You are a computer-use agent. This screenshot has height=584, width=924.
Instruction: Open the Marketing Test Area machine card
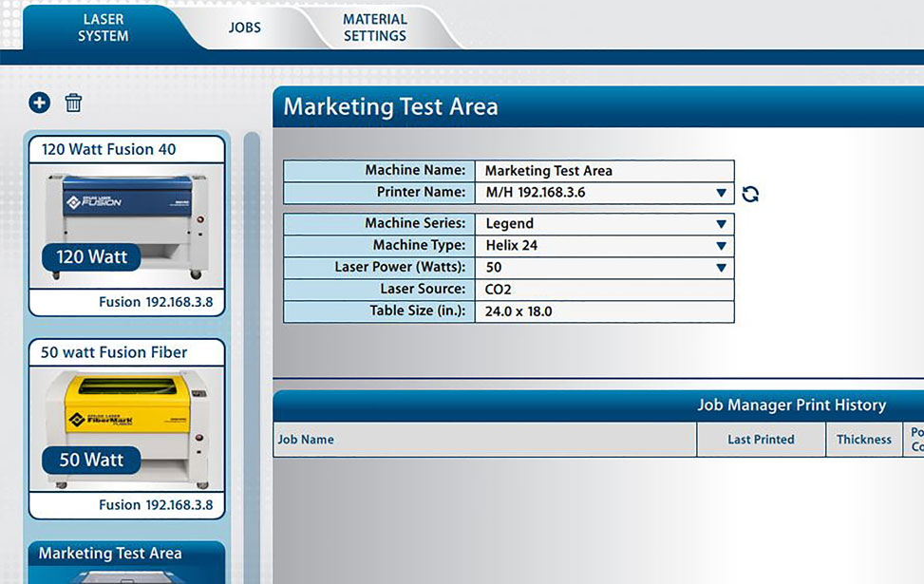point(126,554)
